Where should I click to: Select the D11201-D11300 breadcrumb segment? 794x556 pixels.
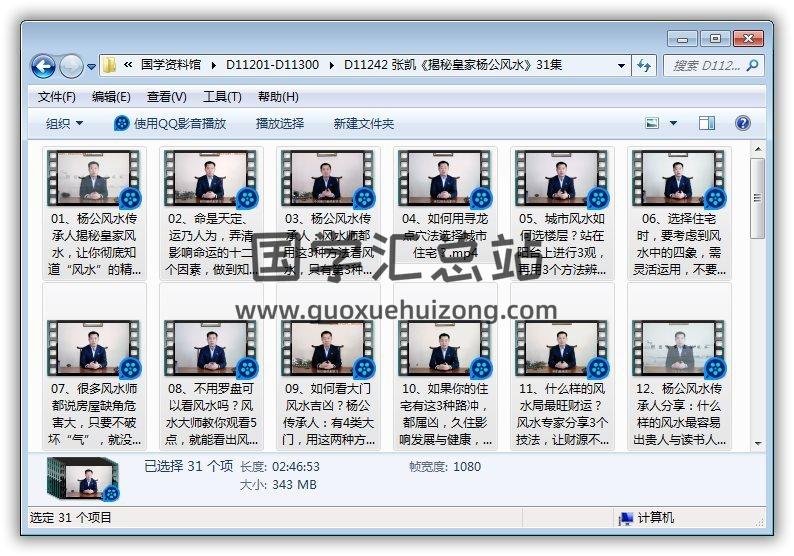[272, 65]
